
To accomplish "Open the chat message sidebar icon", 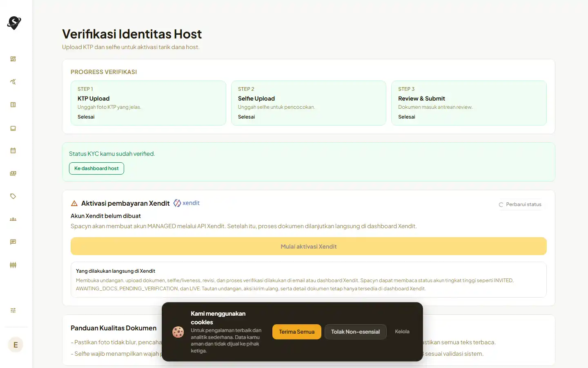I will click(x=13, y=242).
